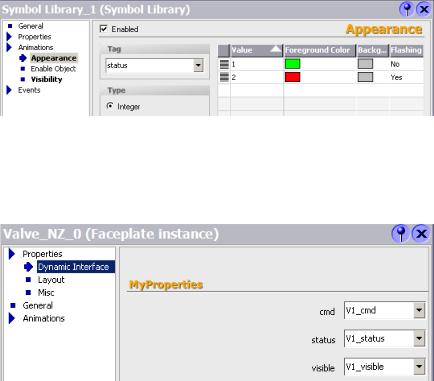Select Visibility under Animations

point(47,79)
